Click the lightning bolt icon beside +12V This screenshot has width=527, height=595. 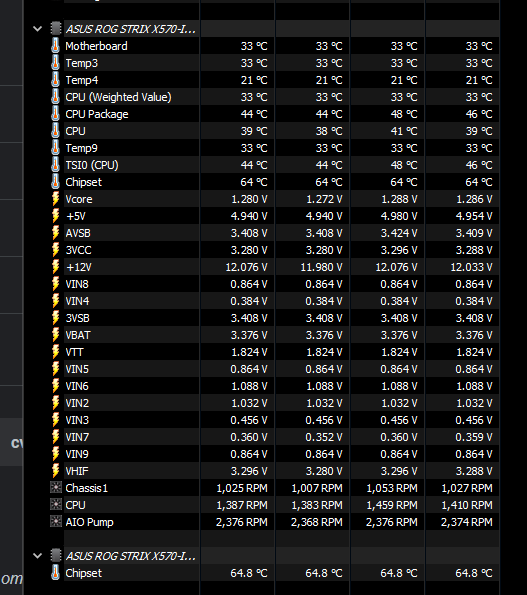pos(56,267)
